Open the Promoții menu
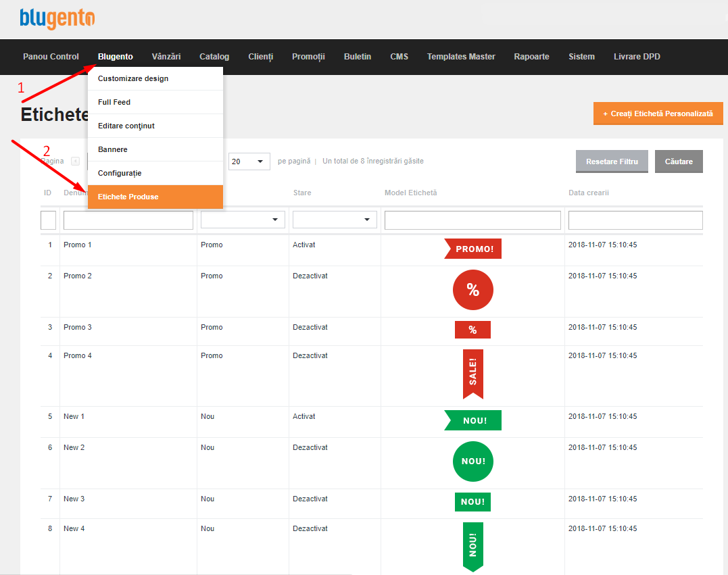 [x=308, y=57]
